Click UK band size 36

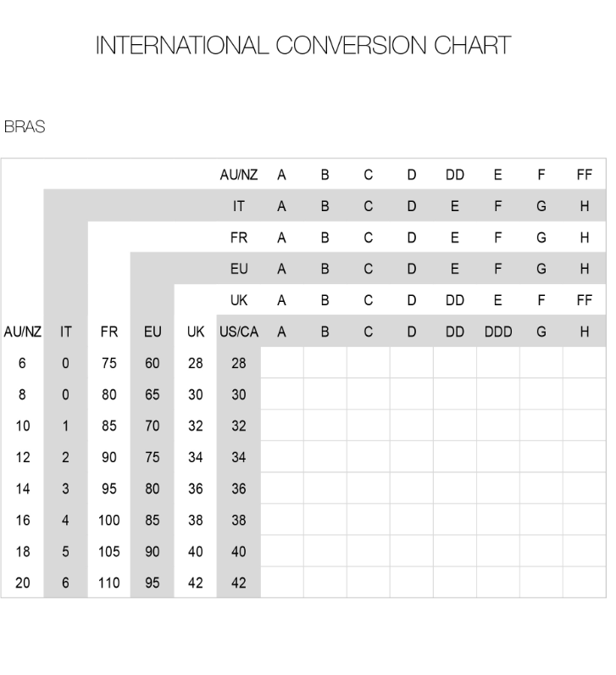195,488
